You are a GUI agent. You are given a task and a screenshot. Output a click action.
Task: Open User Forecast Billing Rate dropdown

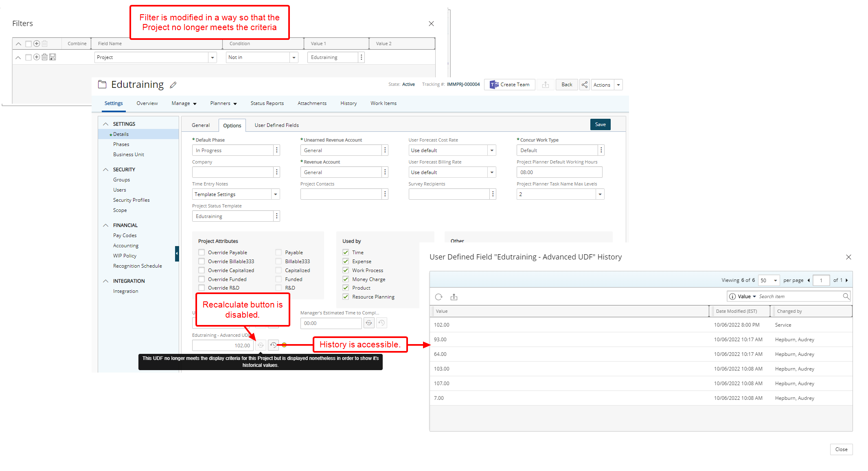click(492, 172)
